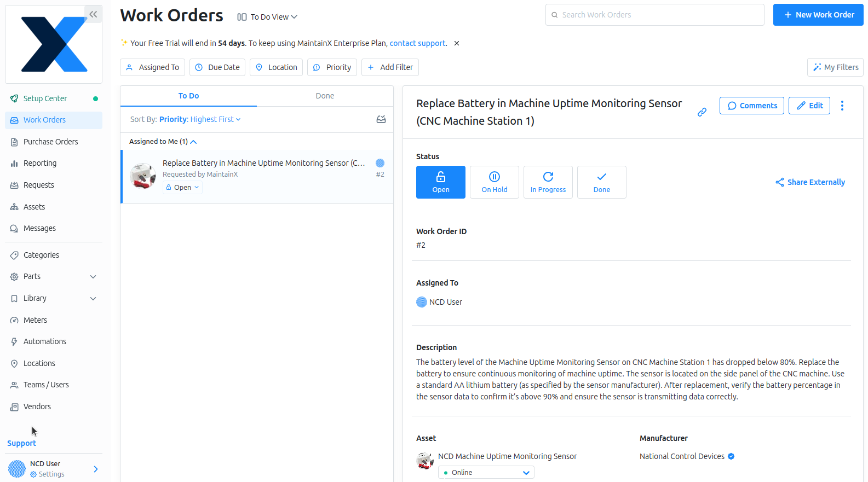Click Share Externally
The width and height of the screenshot is (868, 482).
[x=810, y=182]
